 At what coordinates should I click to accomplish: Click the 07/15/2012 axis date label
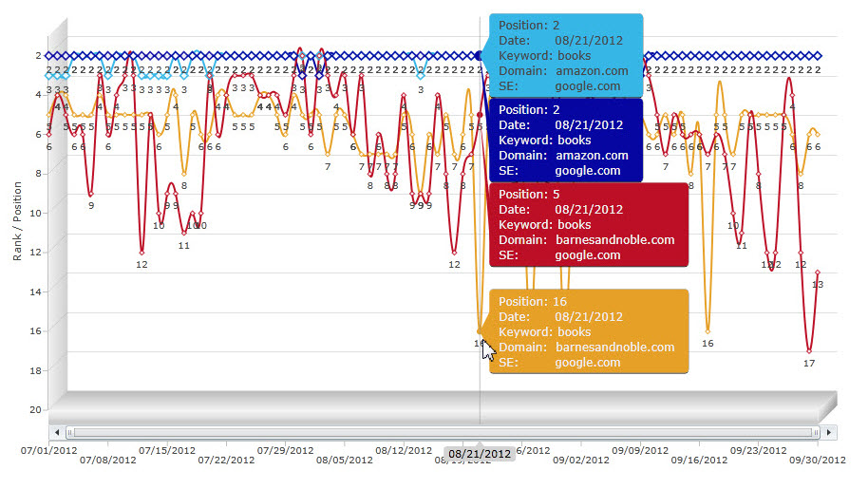coord(167,450)
